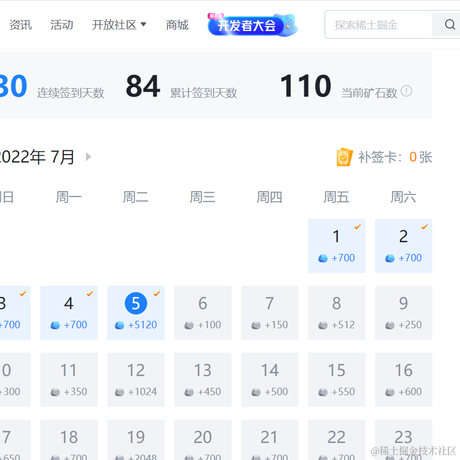
Task: Click the 84 累计签到天数 count
Action: pos(143,86)
